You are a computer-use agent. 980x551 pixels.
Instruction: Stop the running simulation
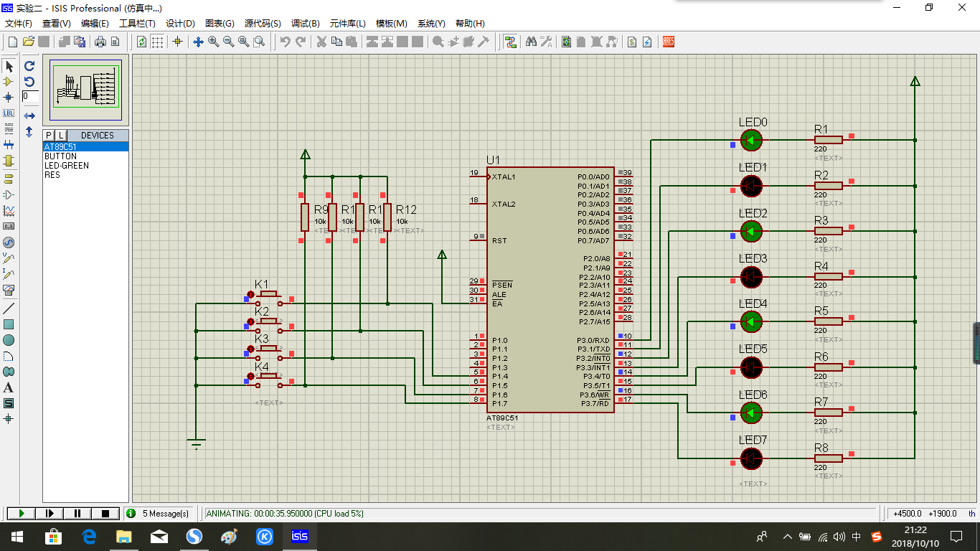(105, 513)
